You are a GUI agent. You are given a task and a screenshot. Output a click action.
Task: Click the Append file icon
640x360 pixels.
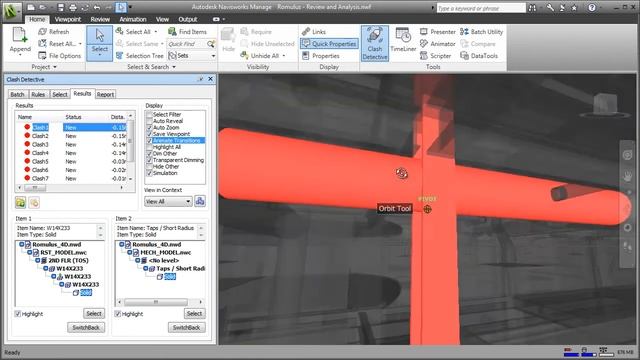20,35
